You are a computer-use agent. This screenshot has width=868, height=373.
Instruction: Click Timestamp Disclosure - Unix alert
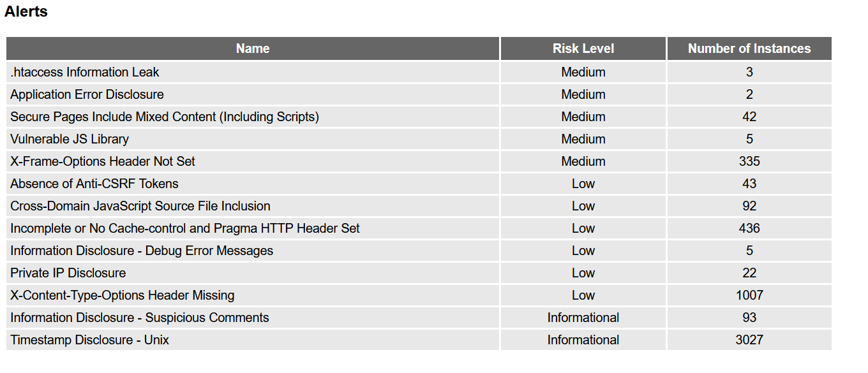click(x=90, y=340)
